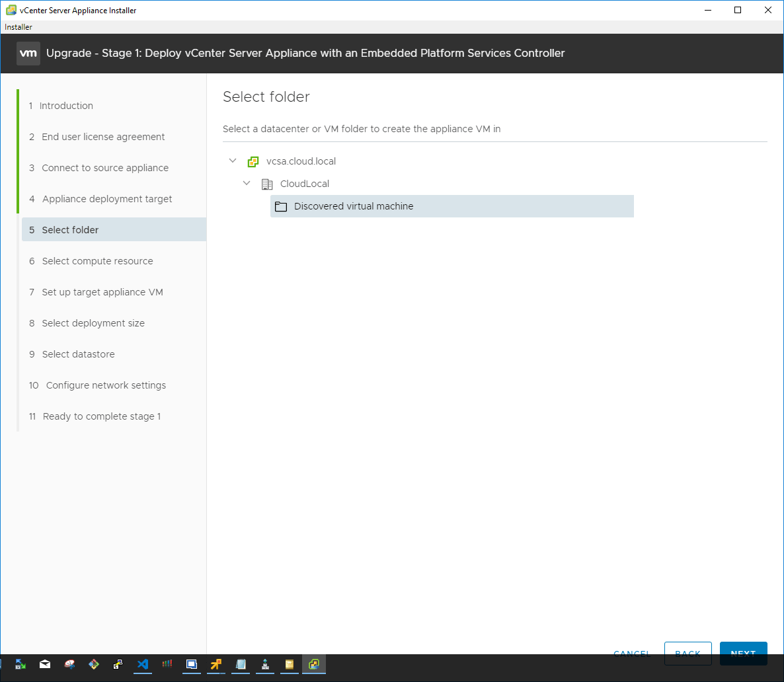Go to step 9 Select datastore
The image size is (784, 682).
72,354
